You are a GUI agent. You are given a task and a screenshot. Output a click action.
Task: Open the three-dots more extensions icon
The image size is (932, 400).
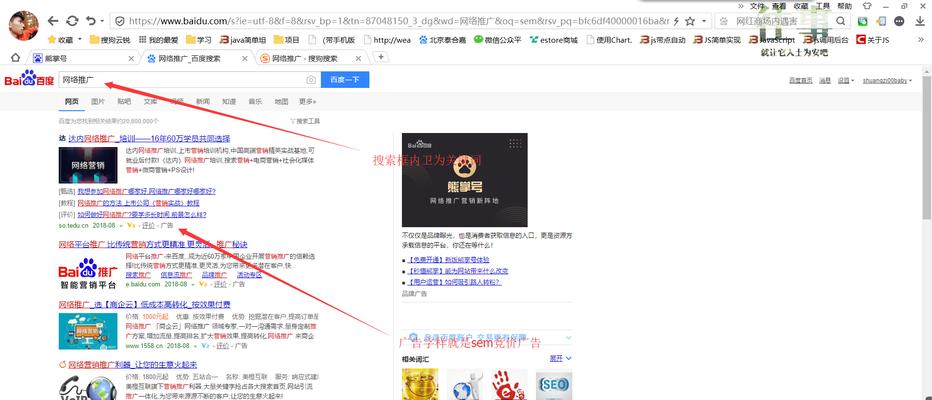point(899,21)
